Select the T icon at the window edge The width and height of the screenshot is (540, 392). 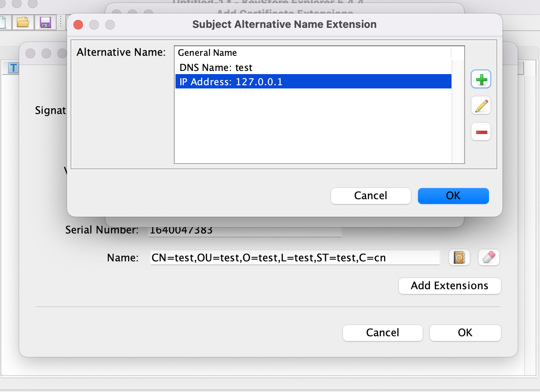[x=13, y=68]
